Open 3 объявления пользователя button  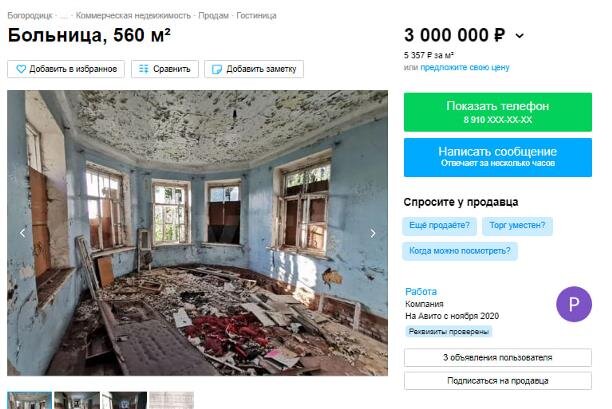click(x=498, y=357)
